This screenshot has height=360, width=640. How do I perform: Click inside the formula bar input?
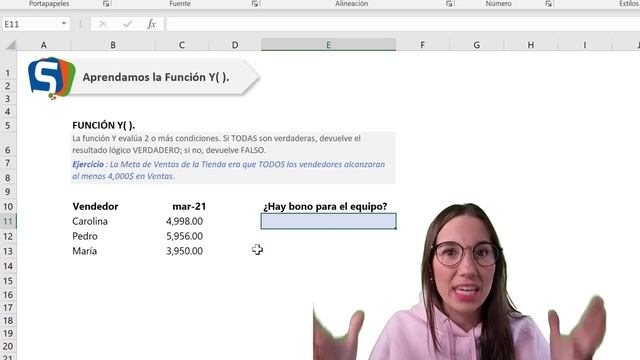pos(402,24)
